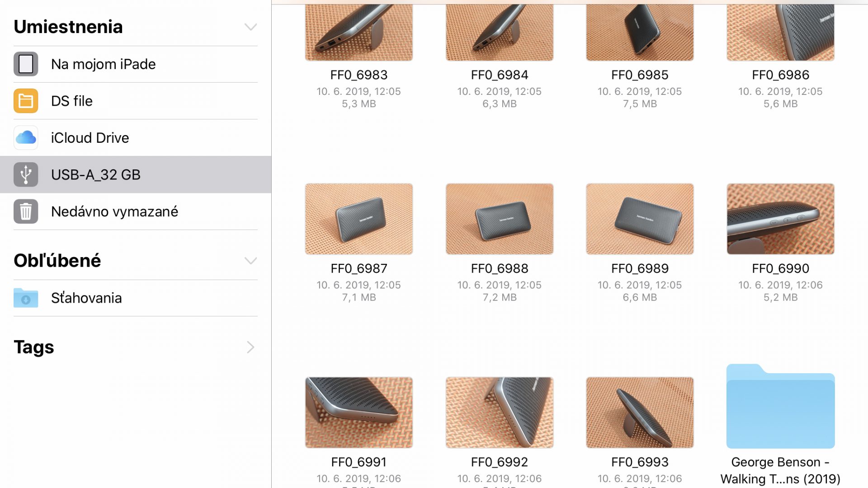This screenshot has height=488, width=868.
Task: Open the FF0_6989 image thumbnail
Action: point(640,219)
